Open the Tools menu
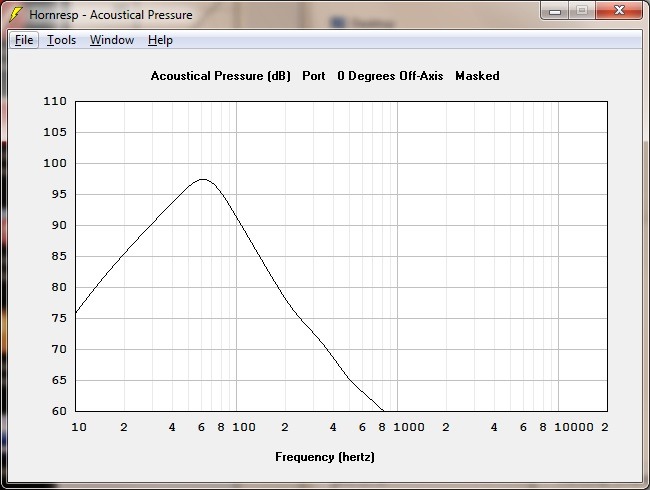 (61, 40)
